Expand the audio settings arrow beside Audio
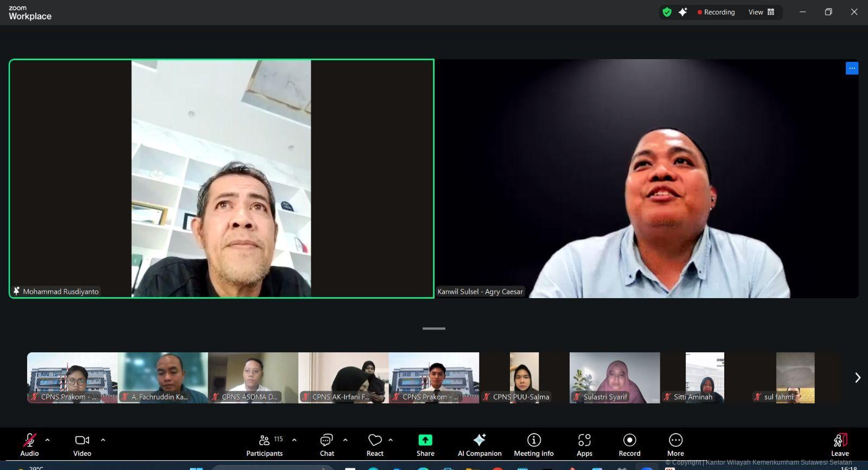Screen dimensions: 868x470 (x=47, y=440)
